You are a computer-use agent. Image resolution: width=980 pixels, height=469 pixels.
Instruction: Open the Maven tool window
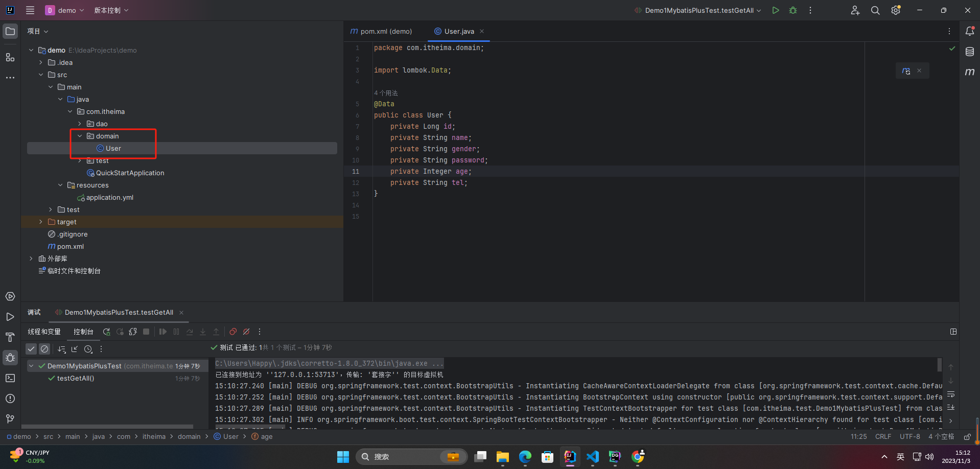970,72
